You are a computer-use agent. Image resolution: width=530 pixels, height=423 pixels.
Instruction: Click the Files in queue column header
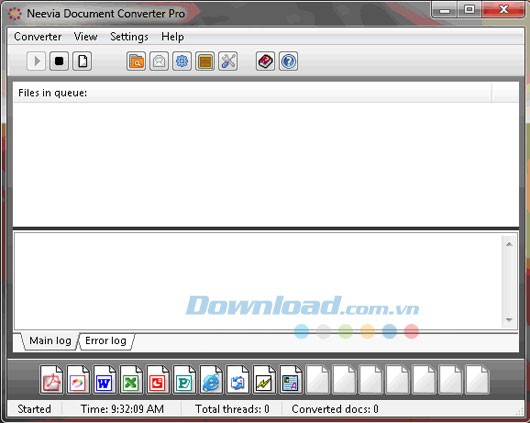coord(252,93)
